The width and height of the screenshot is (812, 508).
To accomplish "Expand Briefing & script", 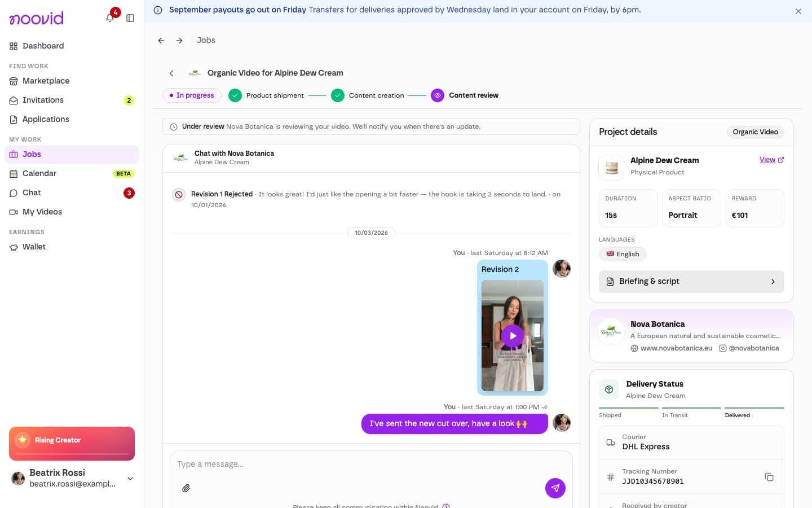I will [x=691, y=282].
